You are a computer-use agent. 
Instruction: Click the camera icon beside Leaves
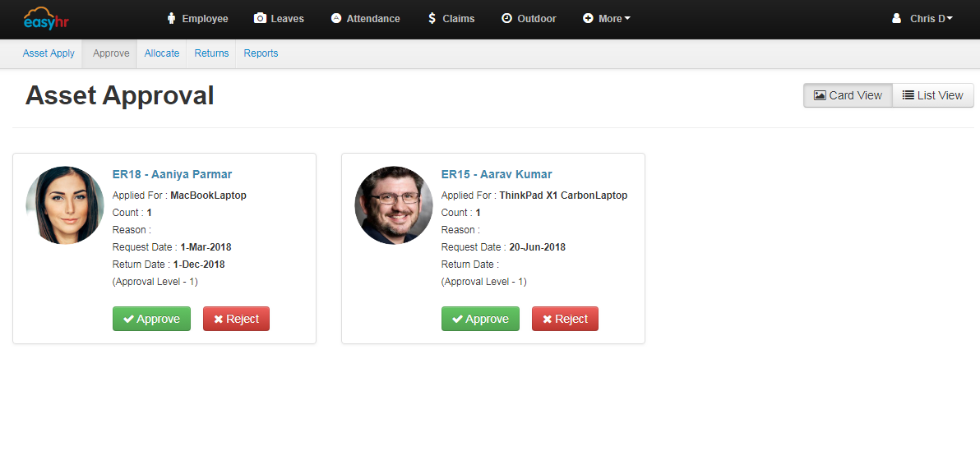point(260,18)
